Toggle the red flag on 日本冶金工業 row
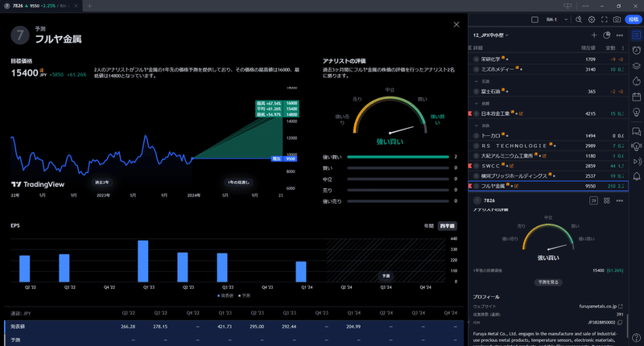Screen dimensions: 644x346 pyautogui.click(x=470, y=113)
